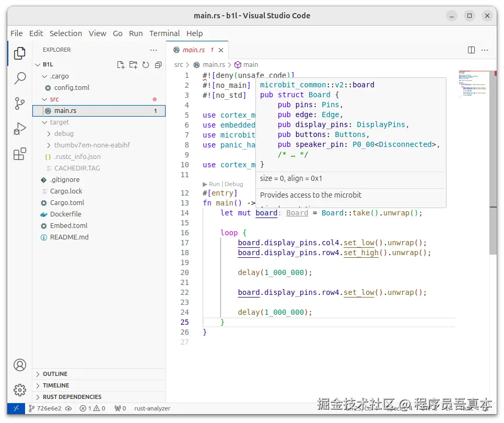This screenshot has width=504, height=423.
Task: Open the Explorer view in activity bar
Action: coord(20,53)
